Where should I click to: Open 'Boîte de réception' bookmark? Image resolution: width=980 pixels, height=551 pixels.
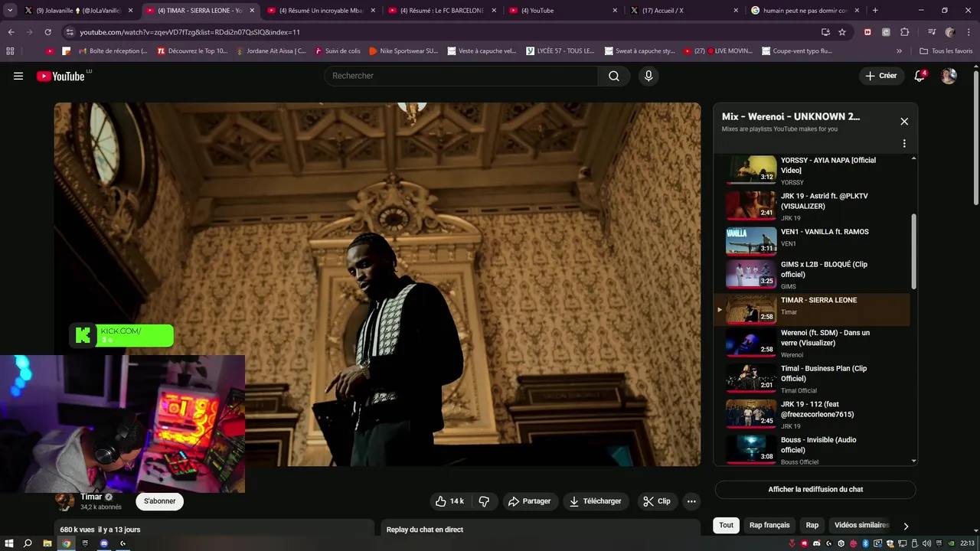[111, 51]
